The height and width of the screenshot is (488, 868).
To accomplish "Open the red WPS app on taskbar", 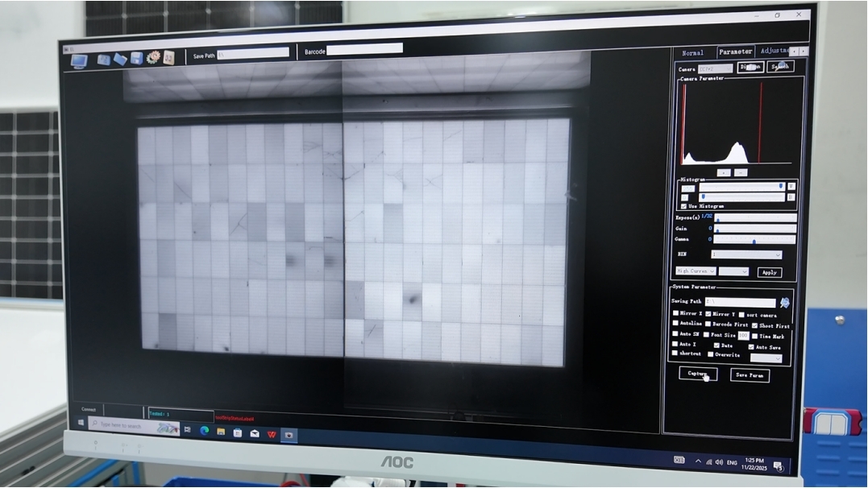I will [x=272, y=434].
